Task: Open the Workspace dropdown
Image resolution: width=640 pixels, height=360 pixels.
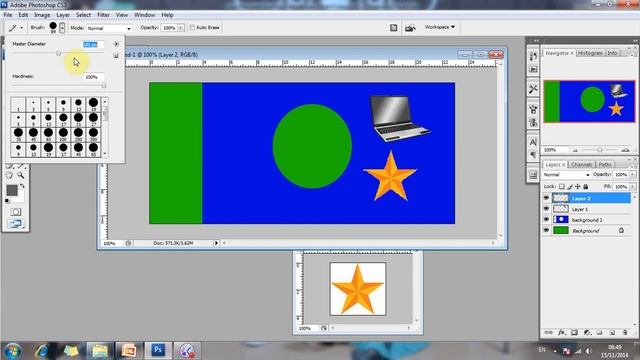Action: [440, 27]
